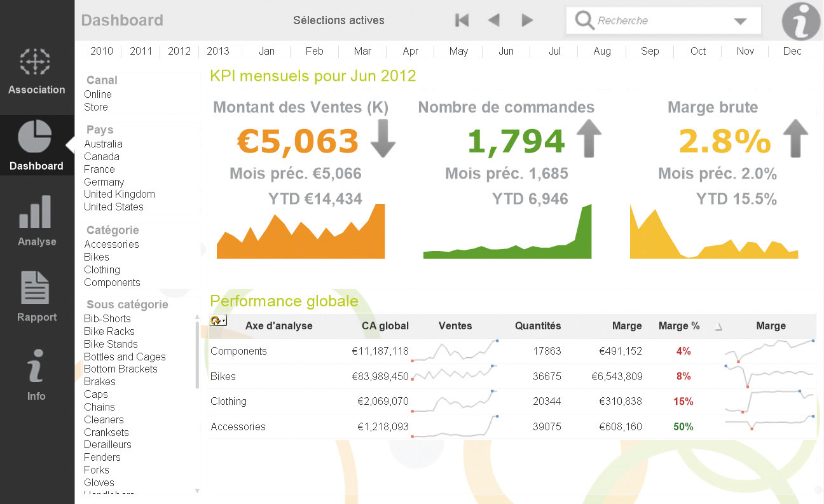Click the sort indicator beside Marge %
824x504 pixels.
pyautogui.click(x=718, y=327)
